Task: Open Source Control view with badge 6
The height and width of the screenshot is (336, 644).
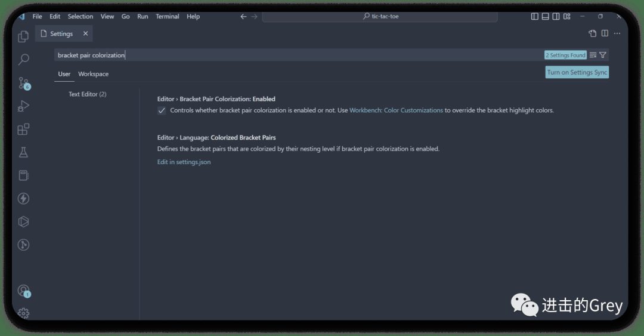Action: coord(24,84)
